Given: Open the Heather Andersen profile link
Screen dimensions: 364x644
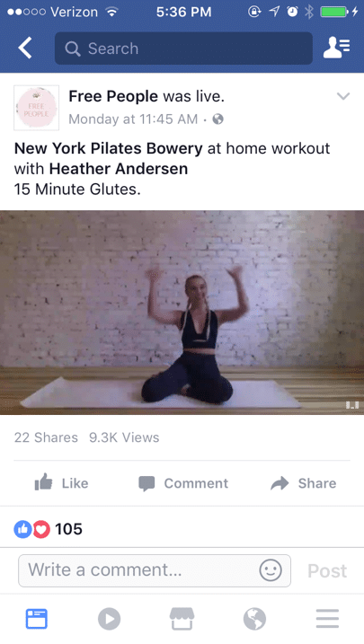Looking at the screenshot, I should coord(119,169).
